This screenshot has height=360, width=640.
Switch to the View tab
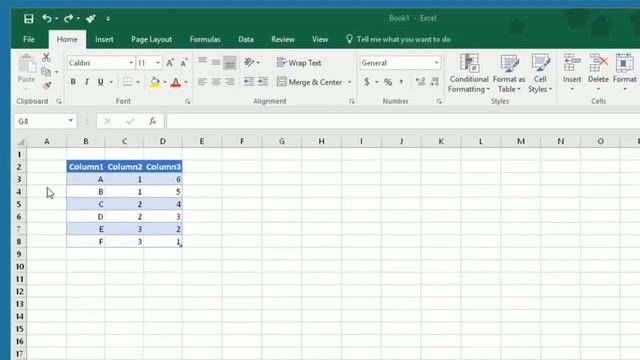click(x=320, y=39)
